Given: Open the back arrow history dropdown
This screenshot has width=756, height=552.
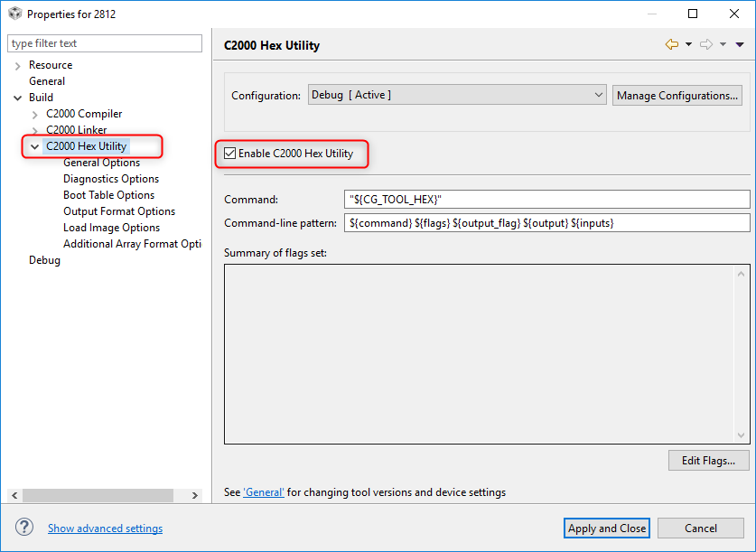Looking at the screenshot, I should pyautogui.click(x=688, y=44).
